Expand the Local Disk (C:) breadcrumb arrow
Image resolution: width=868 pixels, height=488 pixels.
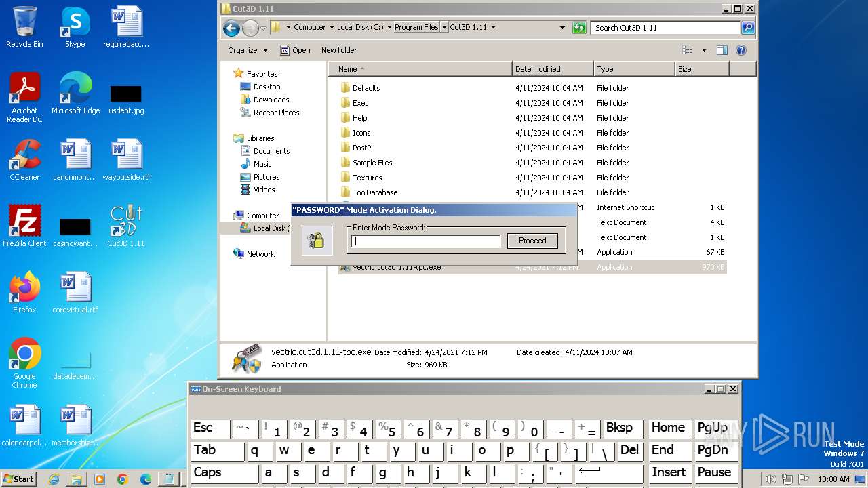pos(389,28)
